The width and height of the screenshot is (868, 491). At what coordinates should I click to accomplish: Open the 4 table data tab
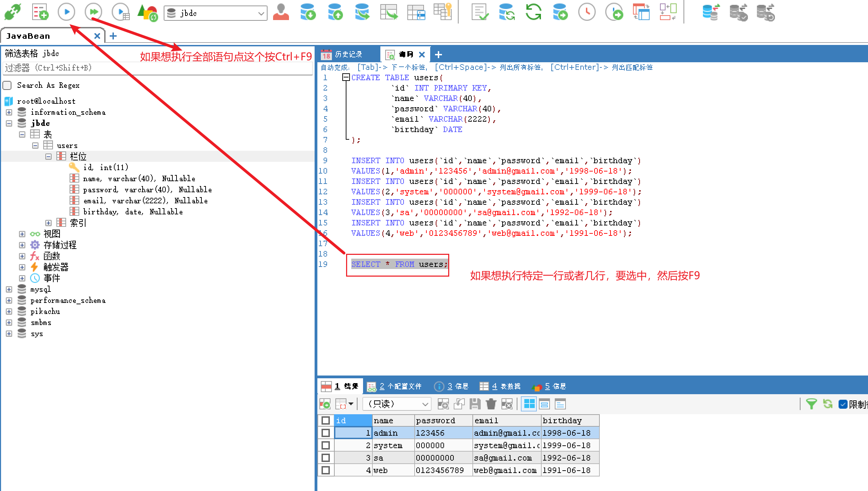500,386
